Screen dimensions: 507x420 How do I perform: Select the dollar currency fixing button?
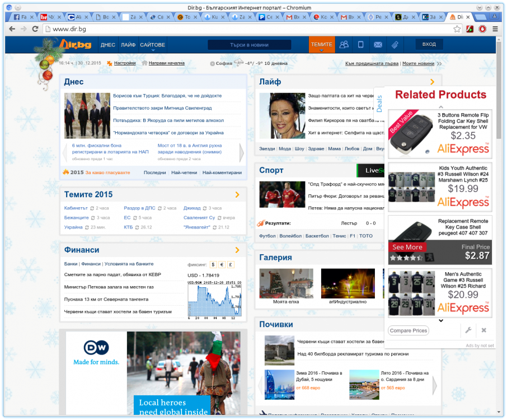[213, 265]
